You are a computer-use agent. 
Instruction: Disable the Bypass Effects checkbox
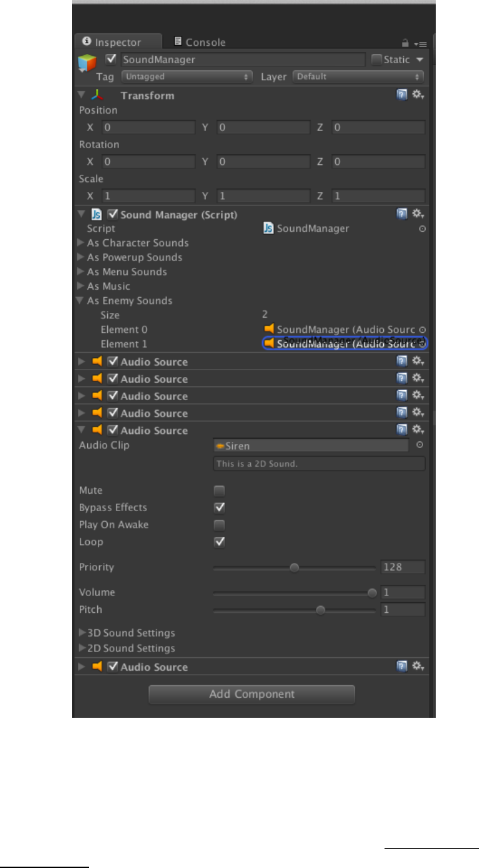[219, 508]
